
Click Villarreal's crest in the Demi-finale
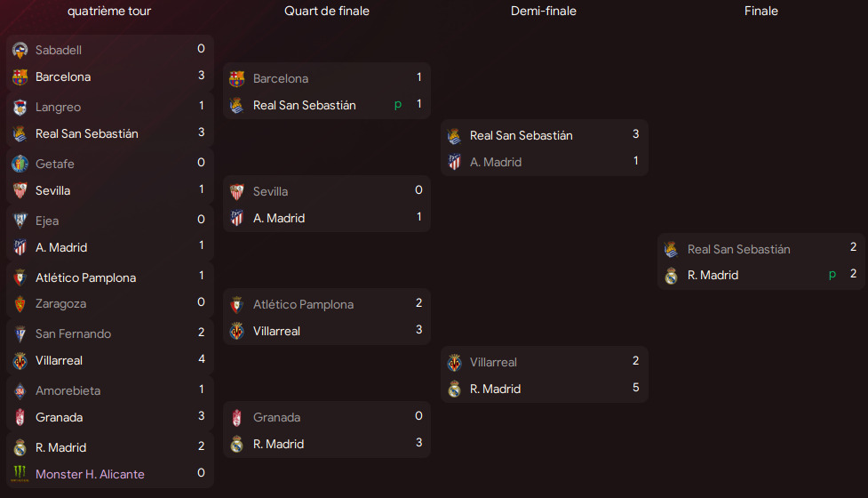pos(454,363)
